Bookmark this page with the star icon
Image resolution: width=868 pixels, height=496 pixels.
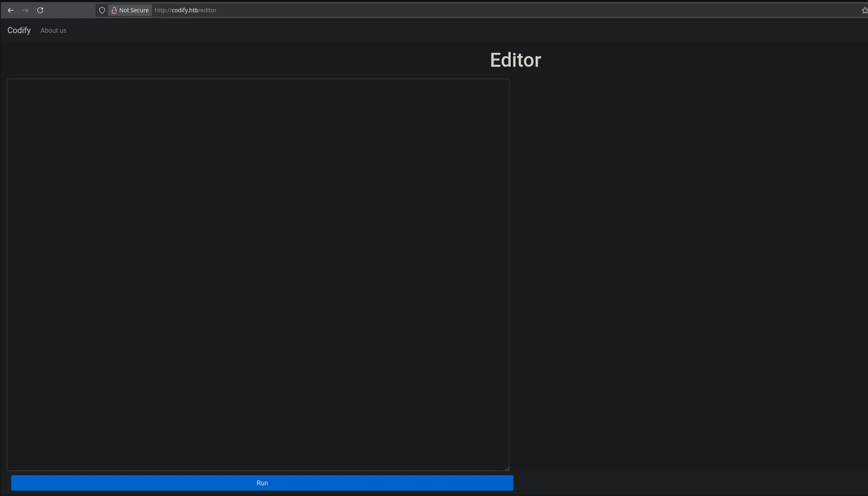[x=864, y=10]
